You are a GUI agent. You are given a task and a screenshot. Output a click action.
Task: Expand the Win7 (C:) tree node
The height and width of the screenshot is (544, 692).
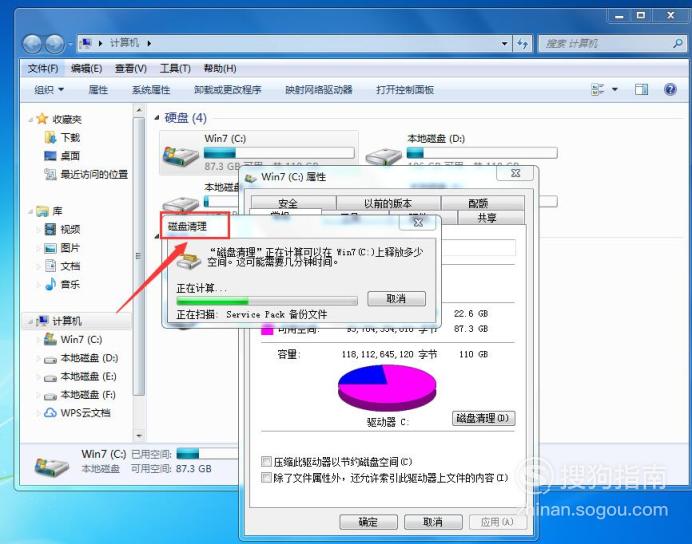coord(38,340)
